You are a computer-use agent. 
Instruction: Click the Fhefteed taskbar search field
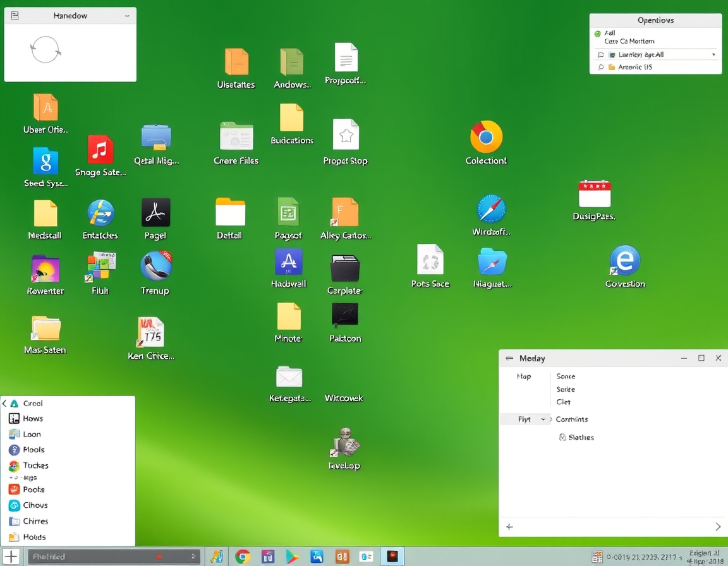pos(114,557)
